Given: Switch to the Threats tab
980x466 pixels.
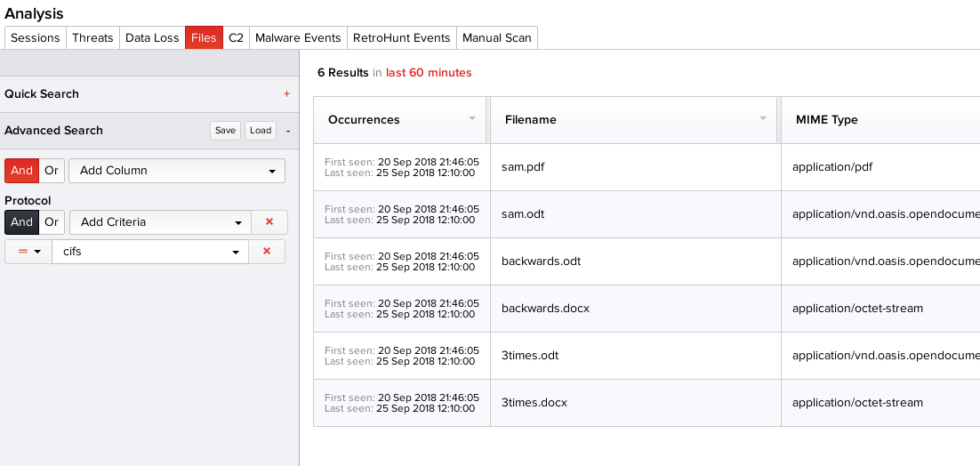Looking at the screenshot, I should point(92,37).
